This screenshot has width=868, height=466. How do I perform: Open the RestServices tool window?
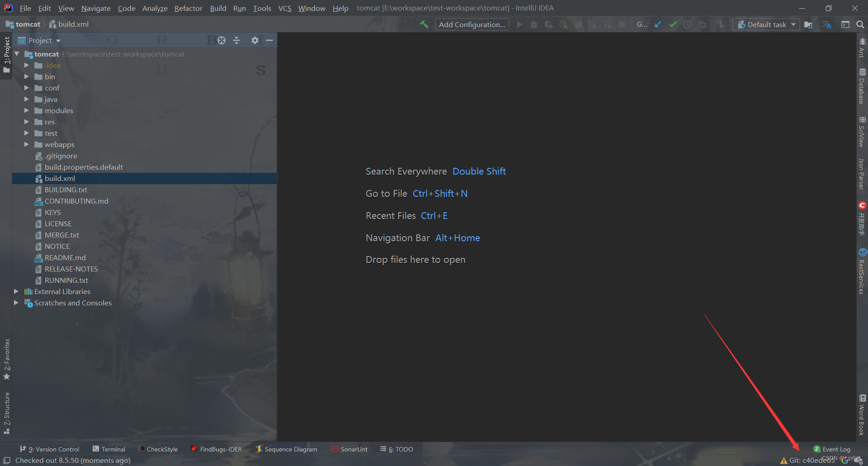pyautogui.click(x=862, y=271)
